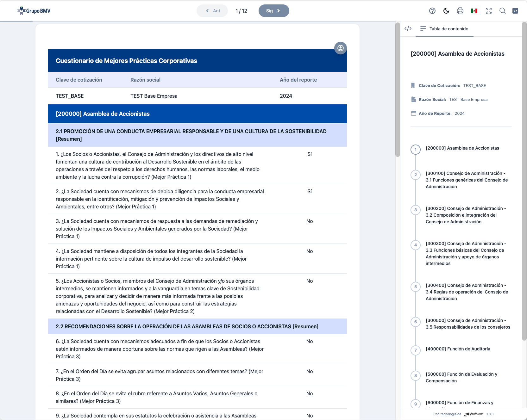Click the 1/12 page number indicator

[x=242, y=10]
